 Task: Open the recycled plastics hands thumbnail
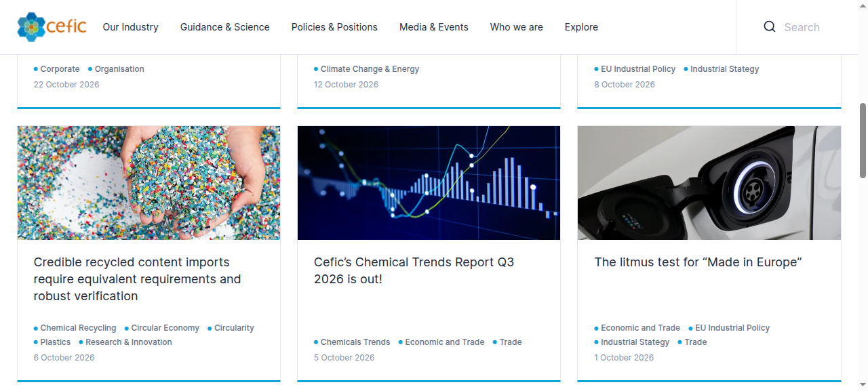pos(149,183)
